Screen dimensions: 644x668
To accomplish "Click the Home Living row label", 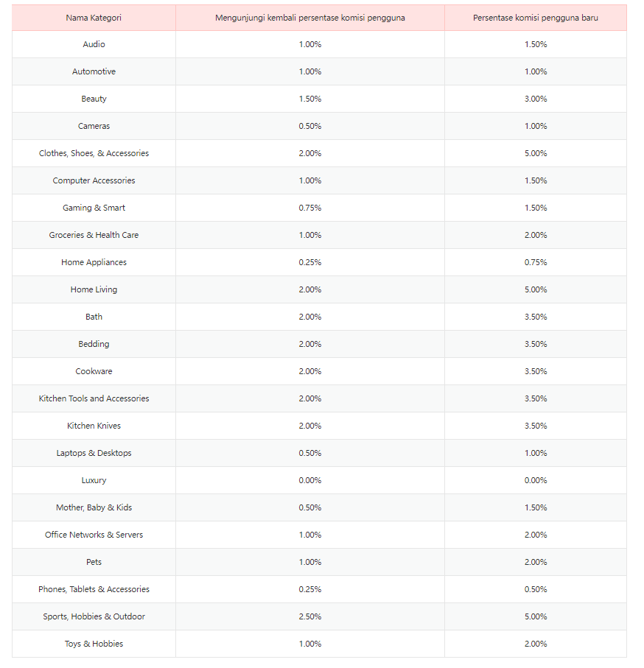I will (94, 290).
